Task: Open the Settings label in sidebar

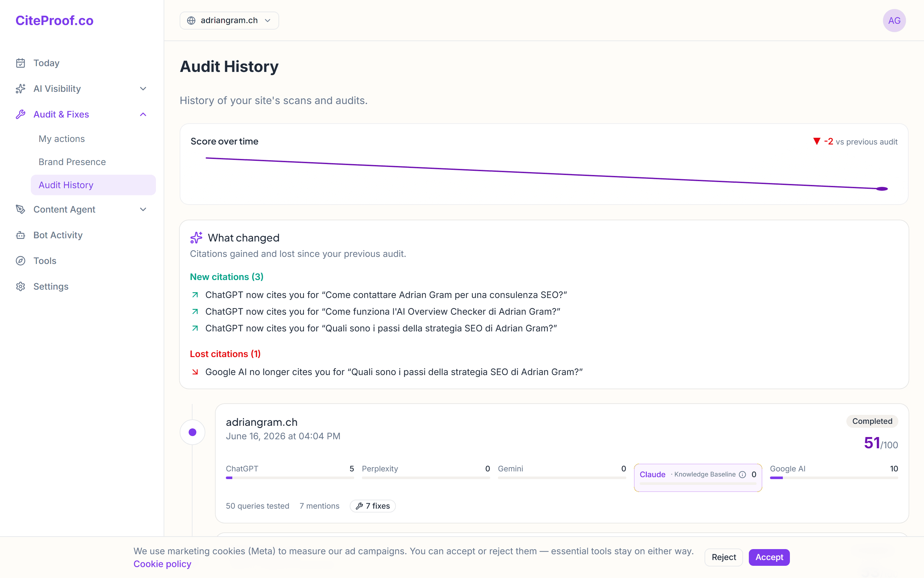Action: pos(51,286)
